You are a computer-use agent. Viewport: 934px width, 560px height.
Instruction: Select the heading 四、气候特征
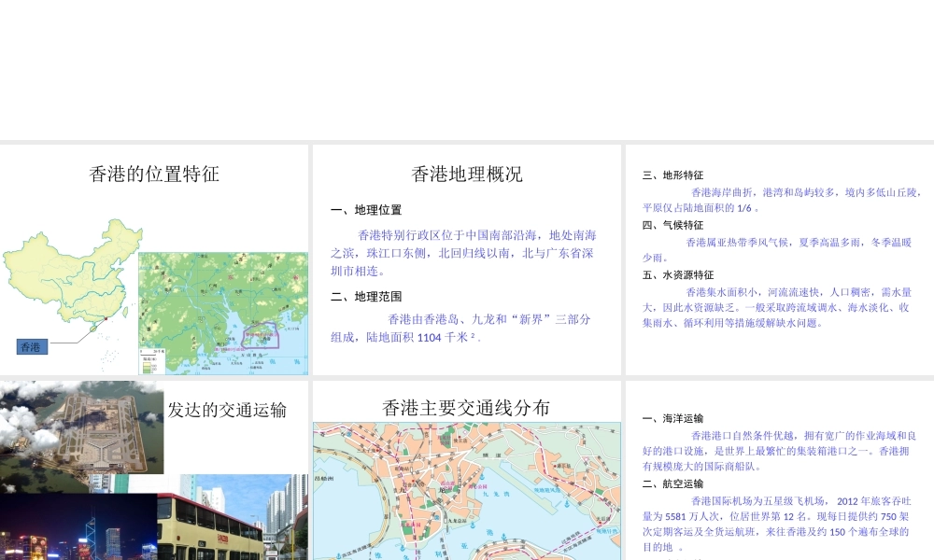coord(673,225)
